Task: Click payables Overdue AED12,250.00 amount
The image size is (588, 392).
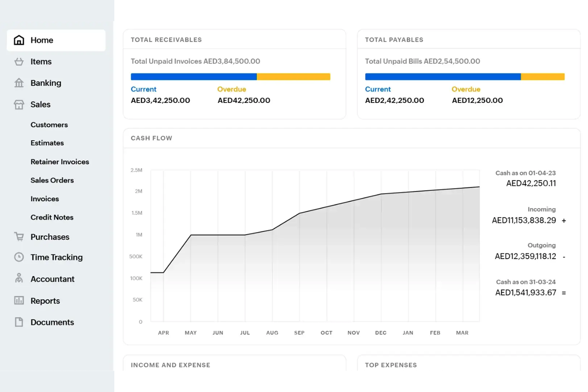Action: [477, 100]
